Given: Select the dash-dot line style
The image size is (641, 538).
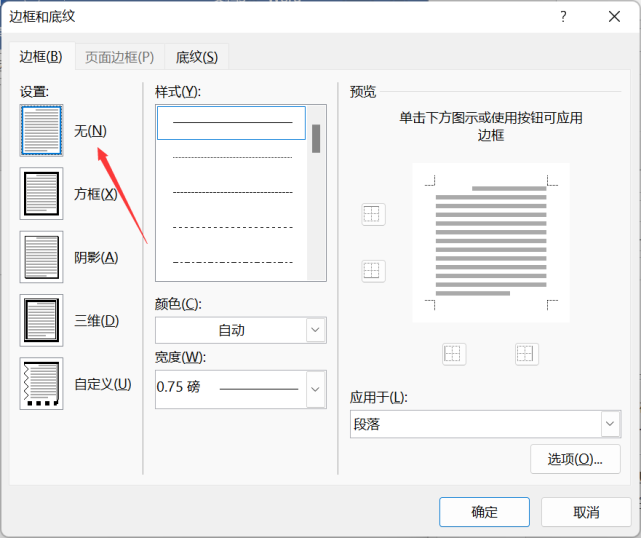Looking at the screenshot, I should (231, 262).
